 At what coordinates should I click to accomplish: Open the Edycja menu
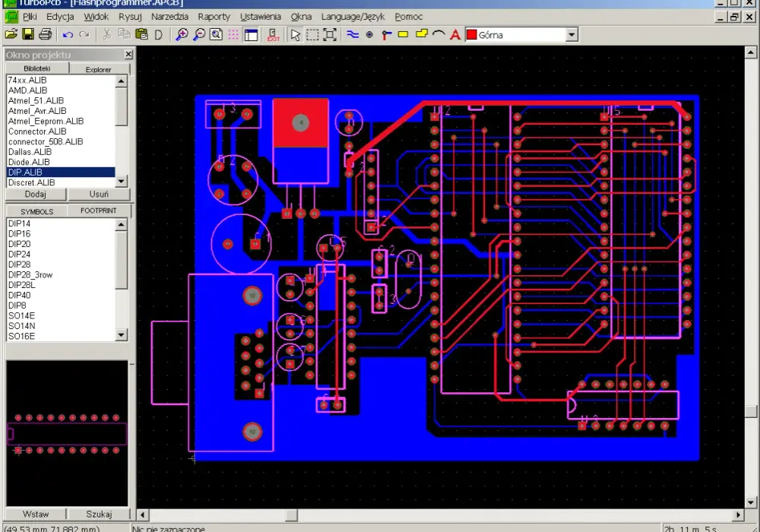coord(60,17)
